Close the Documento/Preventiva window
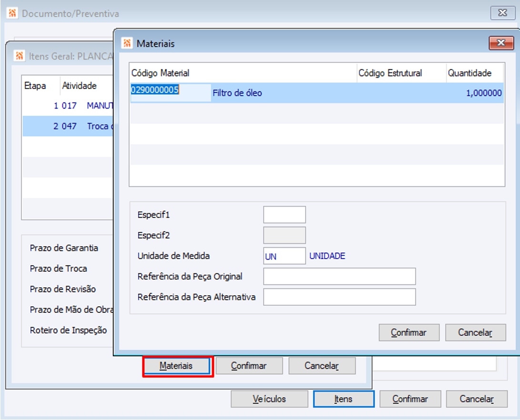 502,13
